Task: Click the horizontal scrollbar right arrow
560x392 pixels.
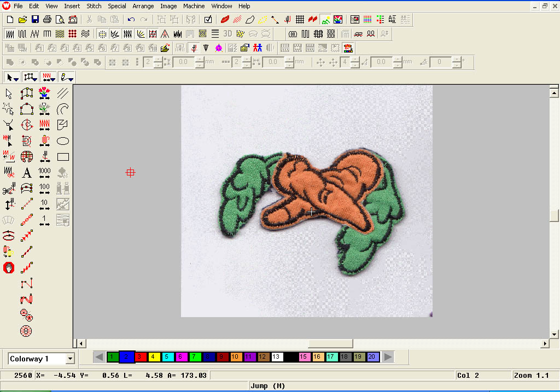Action: [545, 343]
